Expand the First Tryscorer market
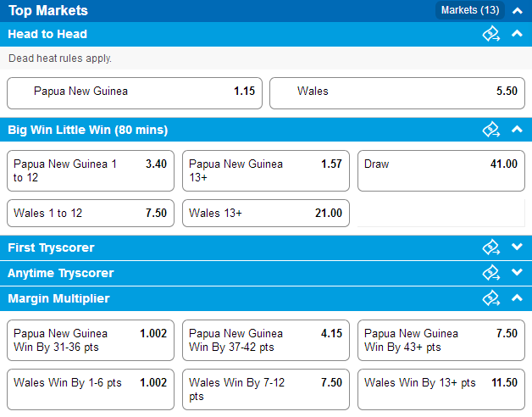 517,247
